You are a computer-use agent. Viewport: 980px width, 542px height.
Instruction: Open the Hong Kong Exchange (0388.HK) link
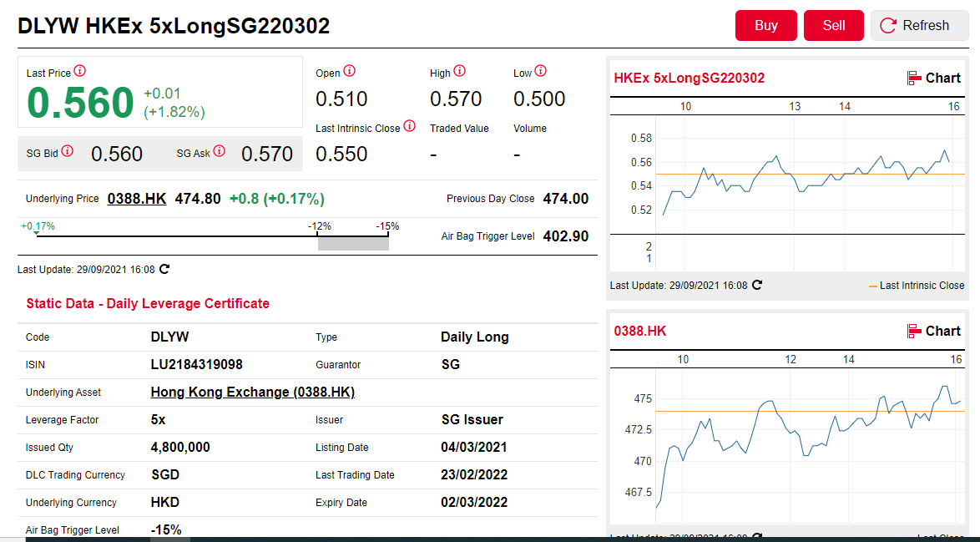[x=252, y=392]
